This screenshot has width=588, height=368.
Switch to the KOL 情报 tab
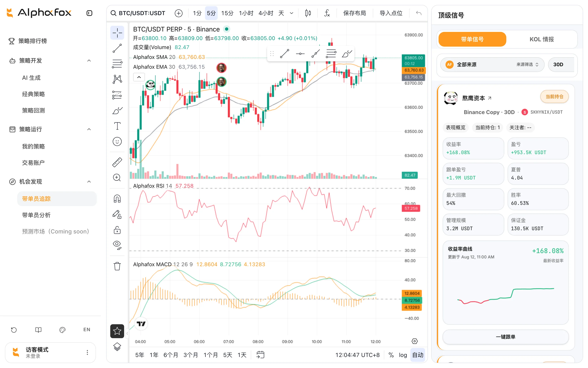coord(542,39)
